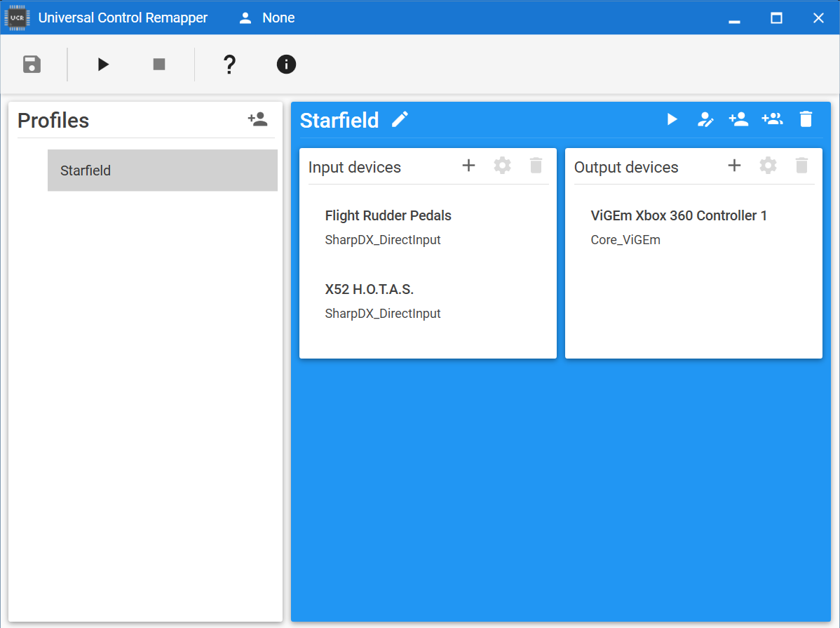Click the Profiles panel heading
840x628 pixels.
click(53, 120)
